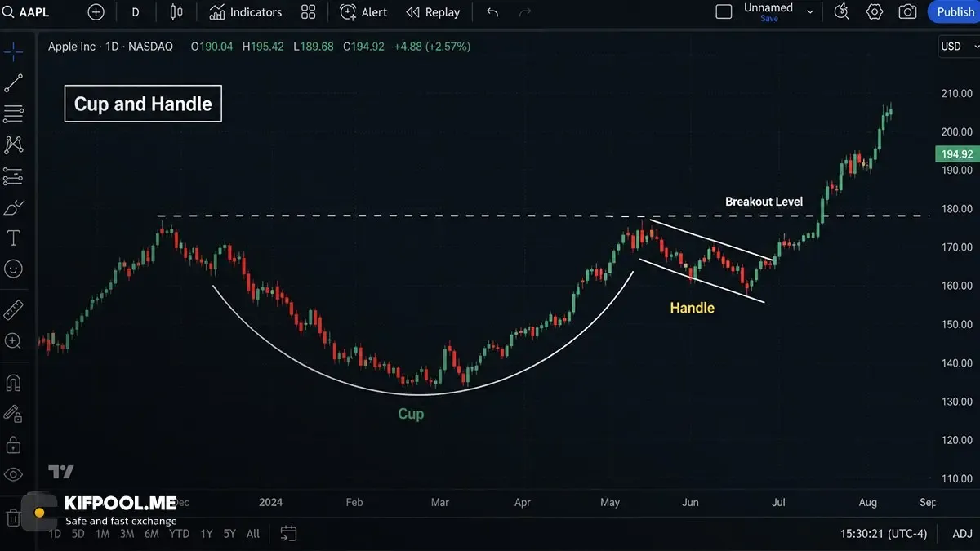Redo the last chart action
This screenshot has height=551, width=980.
click(x=525, y=12)
